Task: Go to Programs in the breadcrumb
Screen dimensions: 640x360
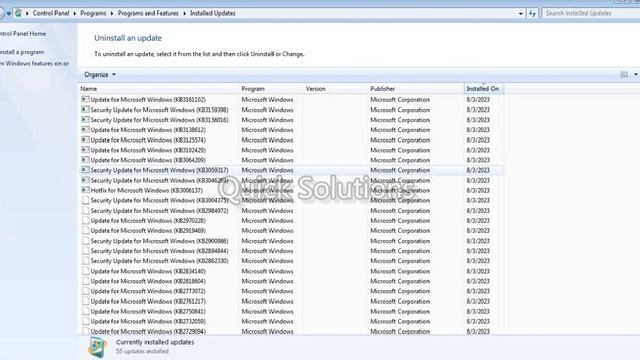Action: pyautogui.click(x=93, y=13)
